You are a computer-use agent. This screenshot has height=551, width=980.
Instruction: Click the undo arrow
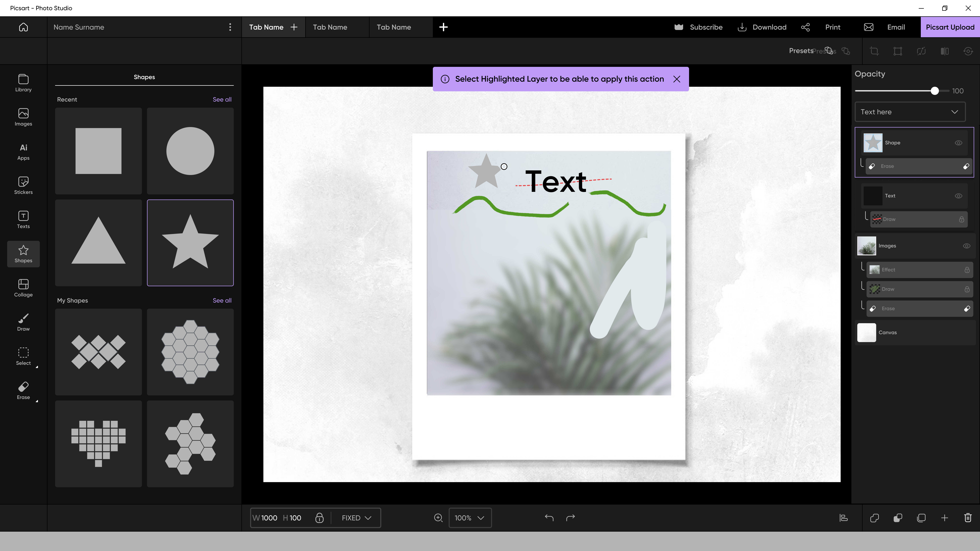tap(549, 518)
